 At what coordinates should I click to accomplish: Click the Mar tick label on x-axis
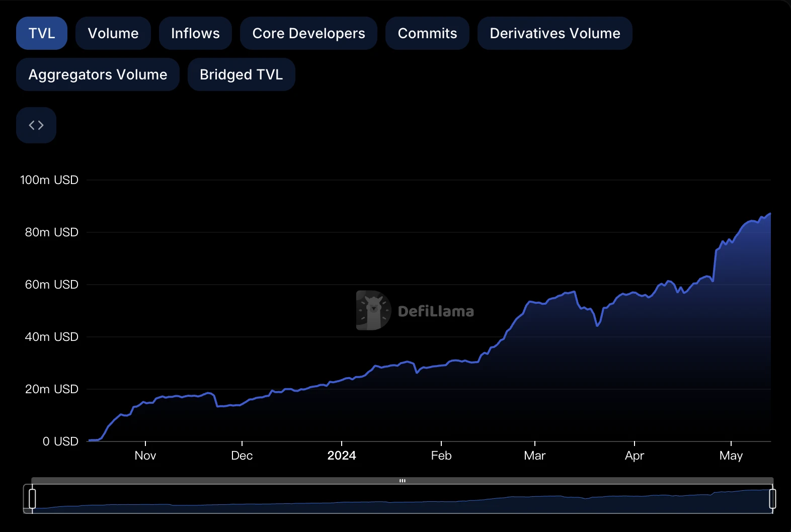[x=534, y=456]
